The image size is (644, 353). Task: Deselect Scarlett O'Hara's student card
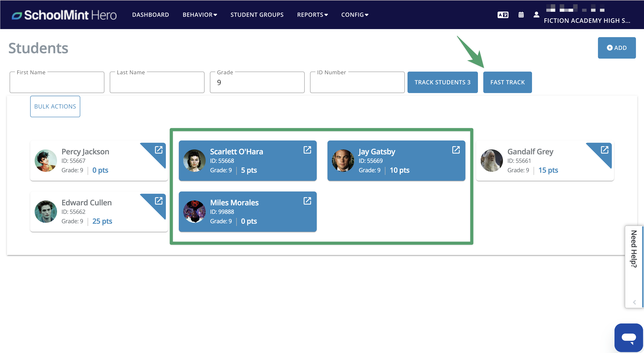pos(247,161)
